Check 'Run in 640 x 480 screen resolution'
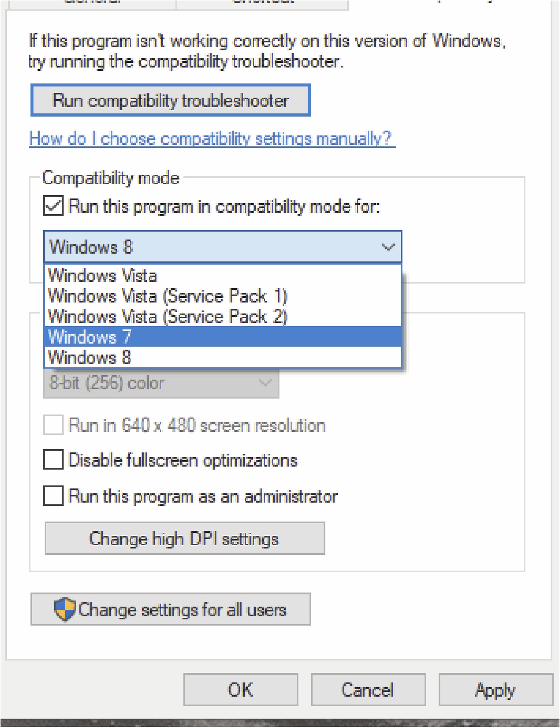560x728 pixels. pyautogui.click(x=53, y=425)
